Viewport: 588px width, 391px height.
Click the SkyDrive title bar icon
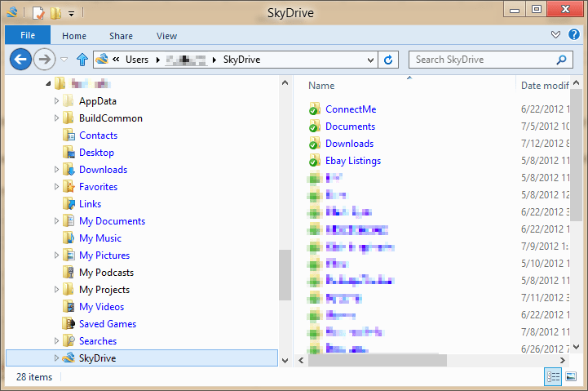pos(12,12)
